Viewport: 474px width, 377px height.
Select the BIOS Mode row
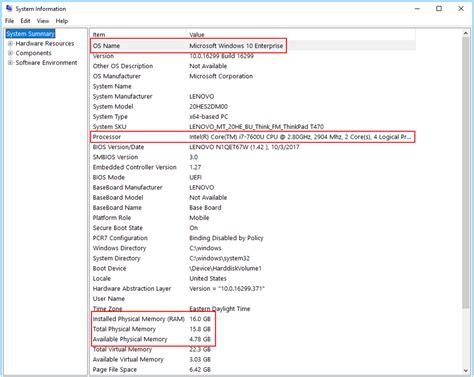pyautogui.click(x=253, y=177)
